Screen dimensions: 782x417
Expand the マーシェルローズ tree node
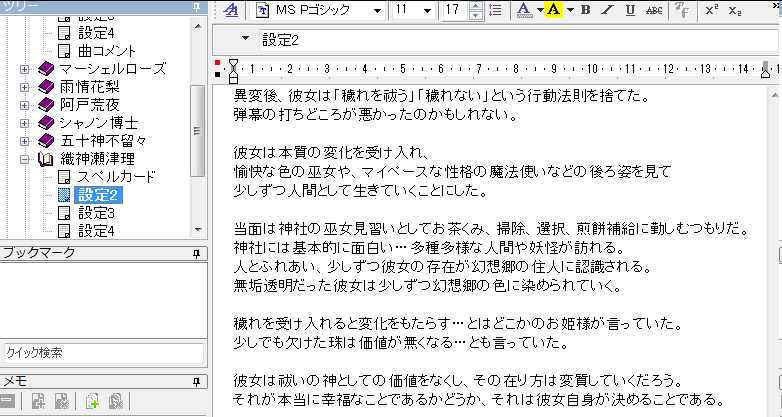coord(24,69)
